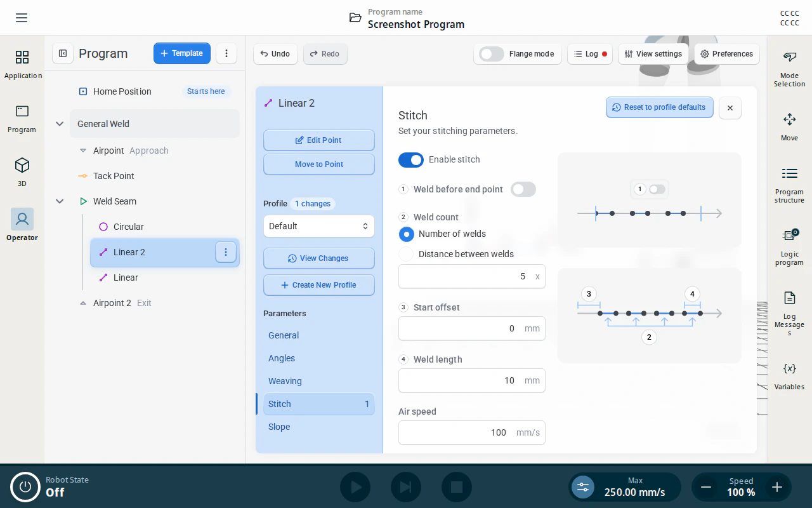Viewport: 812px width, 508px height.
Task: Collapse the Program panel icon
Action: coord(63,53)
